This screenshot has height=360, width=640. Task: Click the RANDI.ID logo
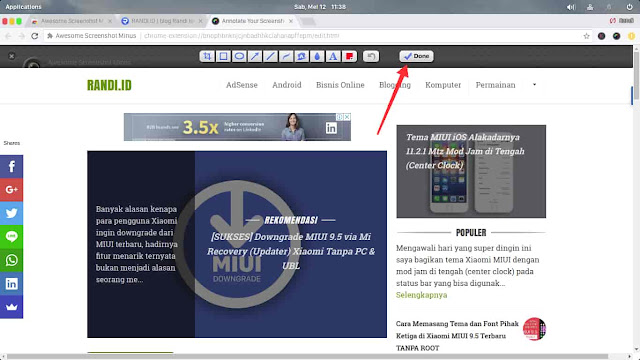pyautogui.click(x=109, y=85)
